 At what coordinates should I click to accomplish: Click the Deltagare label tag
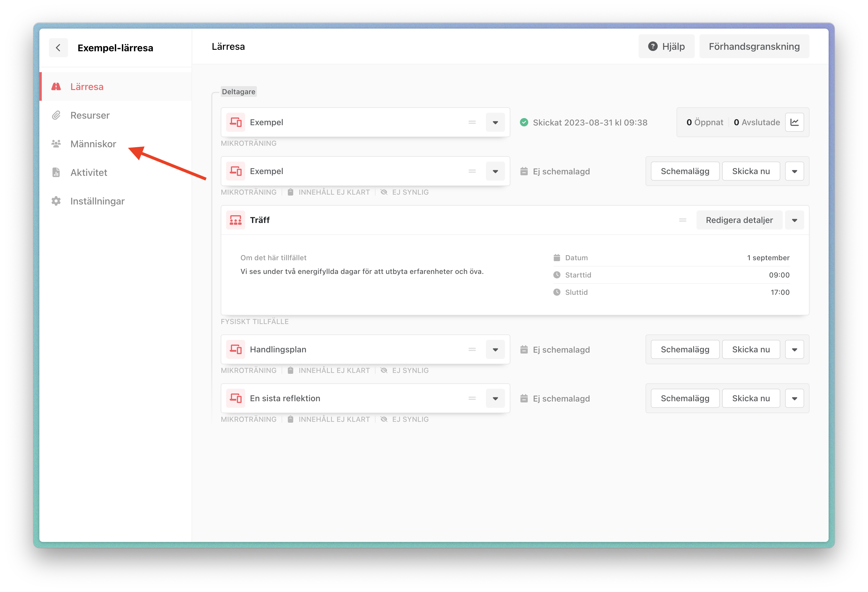(239, 92)
